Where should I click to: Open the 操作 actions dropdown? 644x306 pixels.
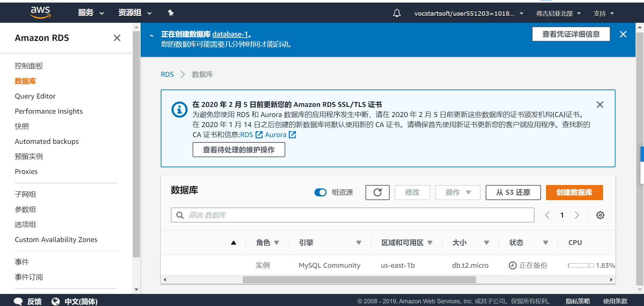(458, 192)
